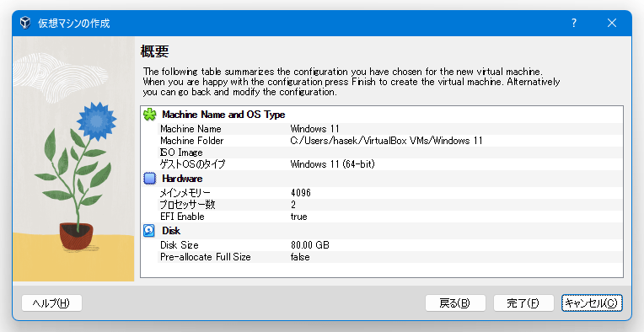Viewport: 644px width, 332px height.
Task: Click the VirtualBox cube icon in title bar
Action: tap(25, 23)
